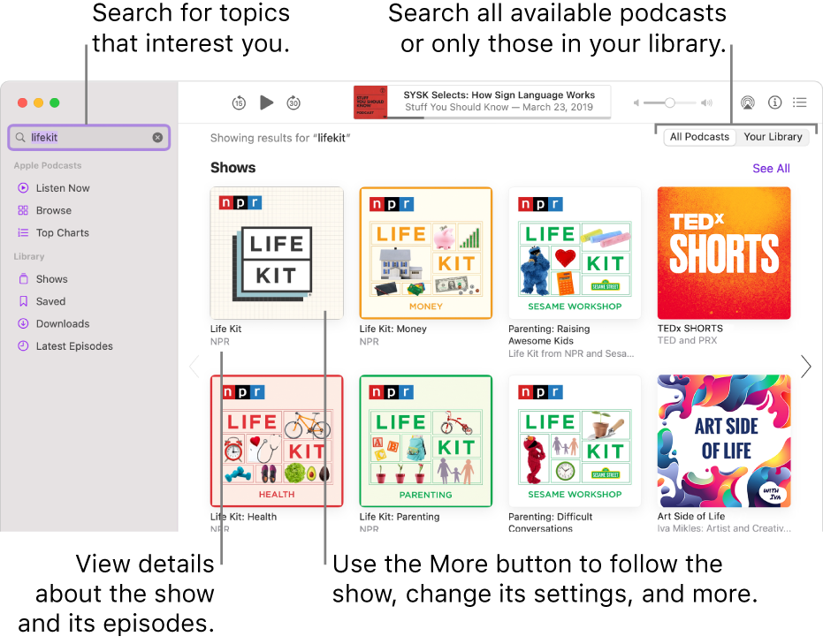This screenshot has height=644, width=823.
Task: Minimize the Podcasts window
Action: (38, 102)
